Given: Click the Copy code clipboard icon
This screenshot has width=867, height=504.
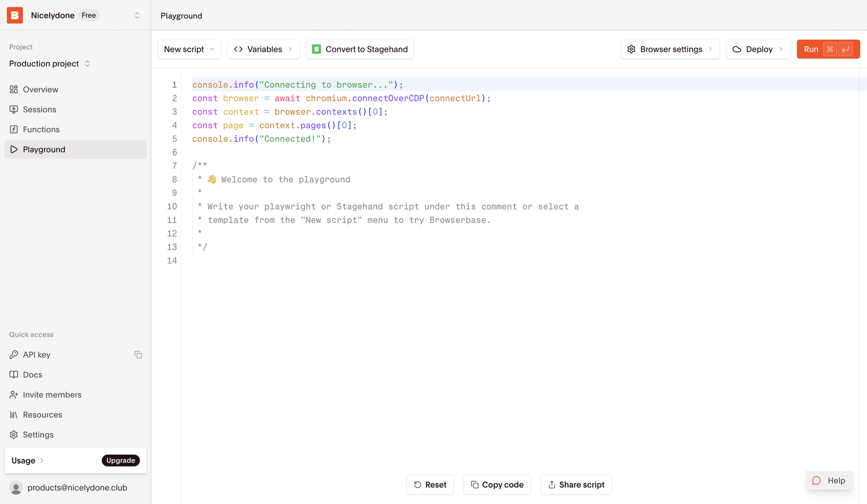Looking at the screenshot, I should (x=475, y=484).
